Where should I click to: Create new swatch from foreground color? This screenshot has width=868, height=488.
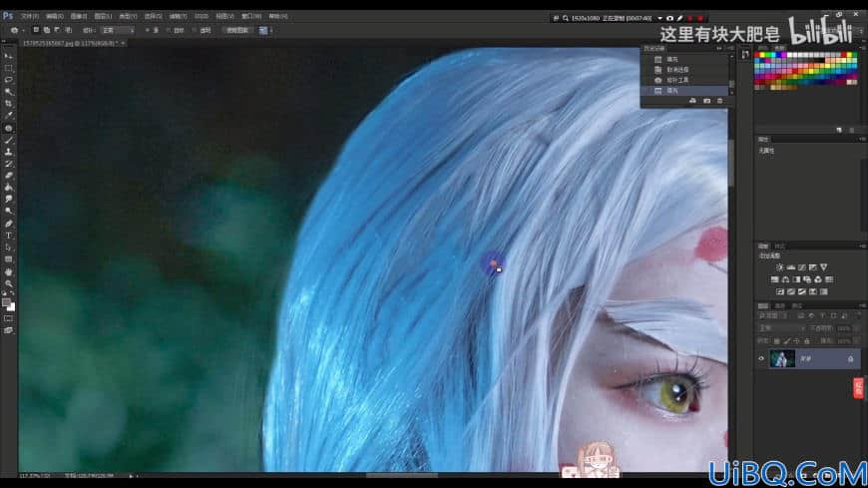pos(839,130)
